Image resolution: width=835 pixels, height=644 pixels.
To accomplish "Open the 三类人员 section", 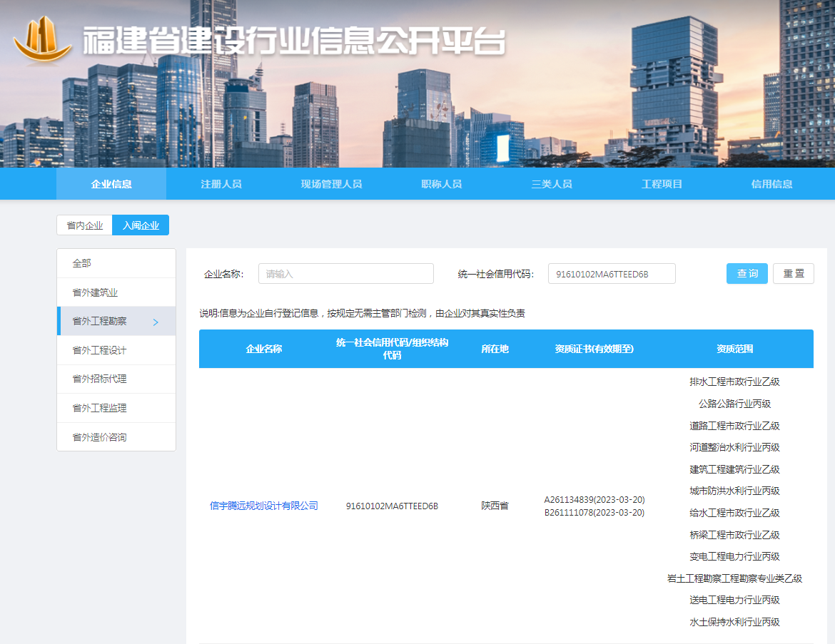I will (551, 183).
